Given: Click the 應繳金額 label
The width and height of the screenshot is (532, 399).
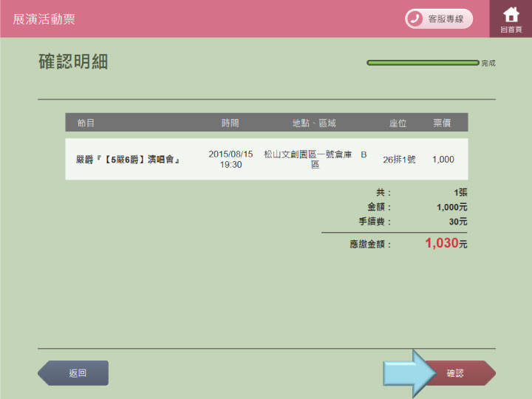Looking at the screenshot, I should click(370, 244).
